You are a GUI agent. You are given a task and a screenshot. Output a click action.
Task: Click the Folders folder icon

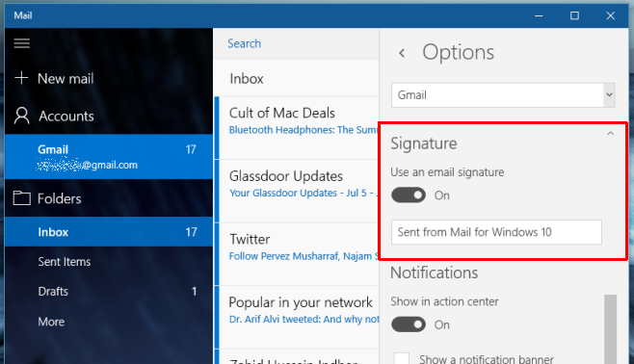tap(22, 198)
